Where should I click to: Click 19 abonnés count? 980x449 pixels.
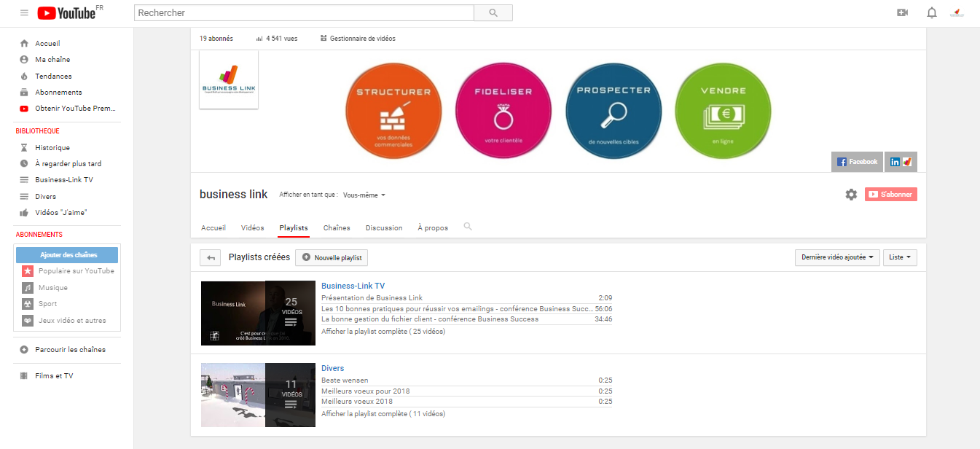216,39
